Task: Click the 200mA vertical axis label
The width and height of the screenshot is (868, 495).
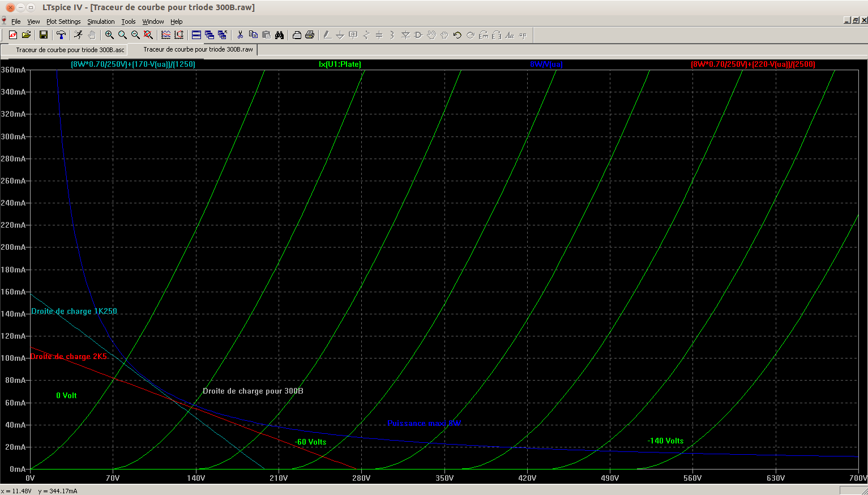Action: coord(13,247)
